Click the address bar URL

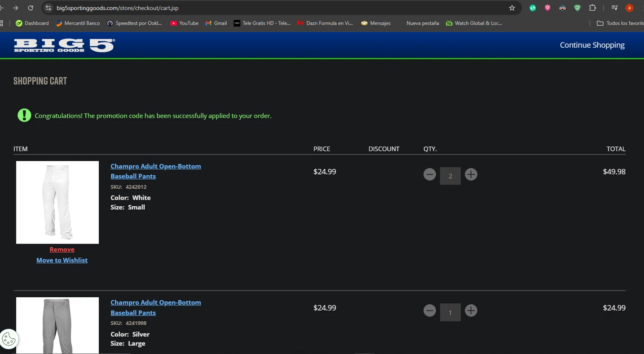point(118,8)
